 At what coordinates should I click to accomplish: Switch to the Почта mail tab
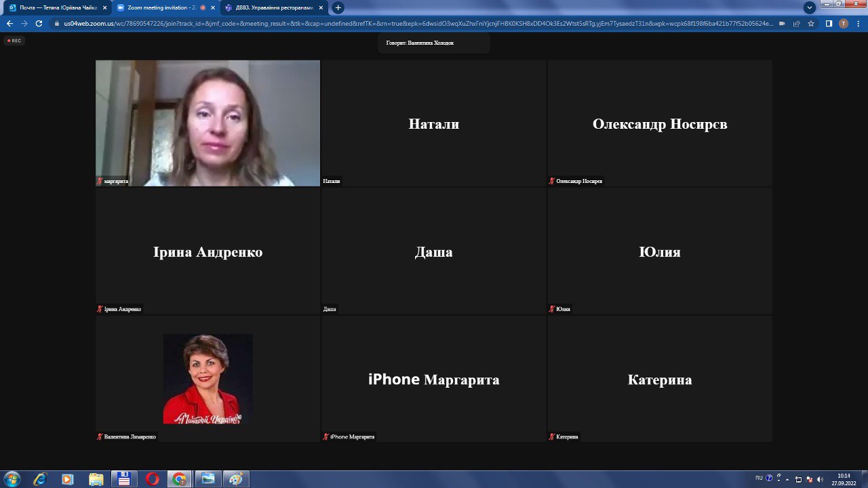pyautogui.click(x=54, y=7)
